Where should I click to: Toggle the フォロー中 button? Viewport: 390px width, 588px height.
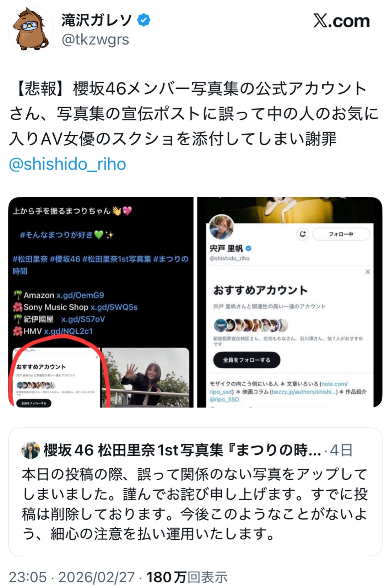point(341,234)
